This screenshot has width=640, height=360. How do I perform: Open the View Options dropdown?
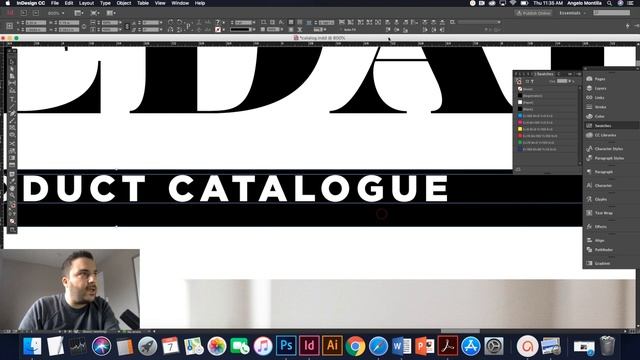pos(78,13)
